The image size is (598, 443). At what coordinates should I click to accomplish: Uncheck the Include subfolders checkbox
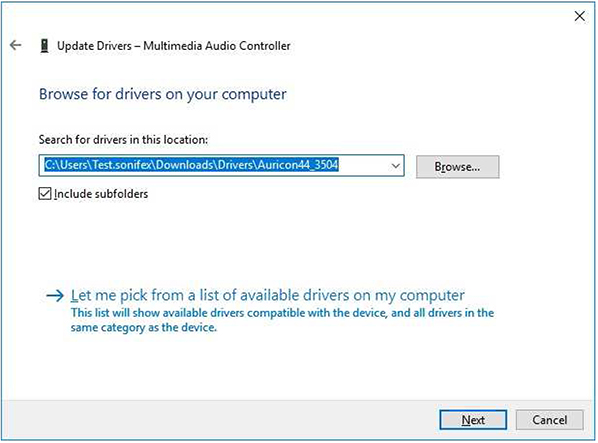45,194
